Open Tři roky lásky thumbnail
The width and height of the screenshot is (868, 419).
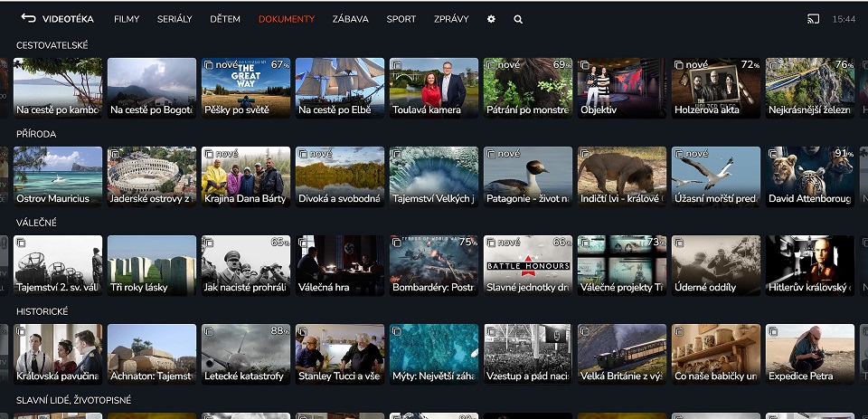click(152, 265)
